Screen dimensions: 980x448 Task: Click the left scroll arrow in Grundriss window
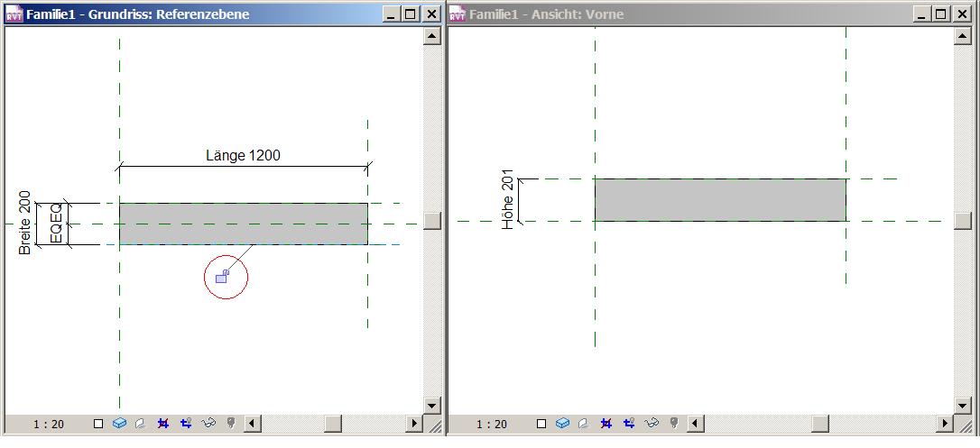[253, 424]
